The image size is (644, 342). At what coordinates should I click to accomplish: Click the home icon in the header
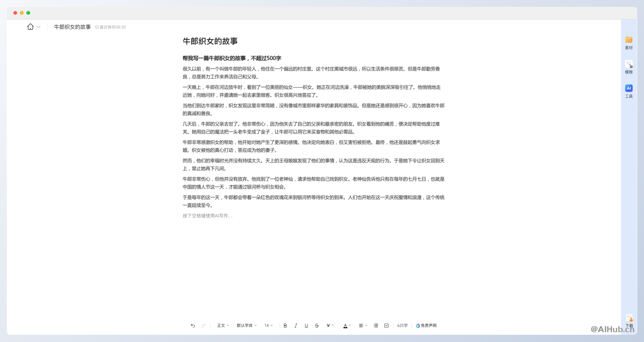click(x=30, y=27)
